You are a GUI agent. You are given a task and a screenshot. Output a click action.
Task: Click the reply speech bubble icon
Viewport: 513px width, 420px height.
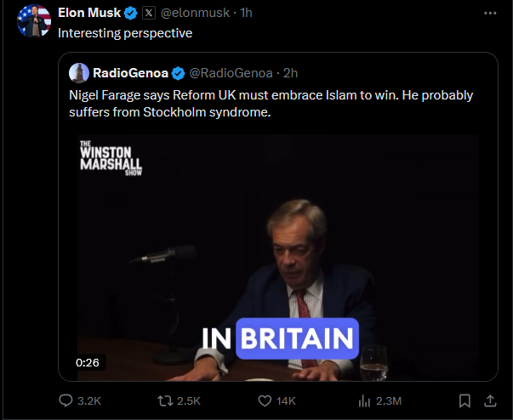pyautogui.click(x=66, y=400)
